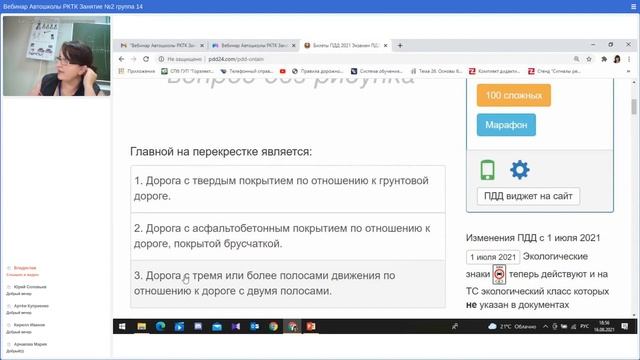Click the green mobile phone icon
Viewport: 640px width, 360px height.
pyautogui.click(x=487, y=170)
